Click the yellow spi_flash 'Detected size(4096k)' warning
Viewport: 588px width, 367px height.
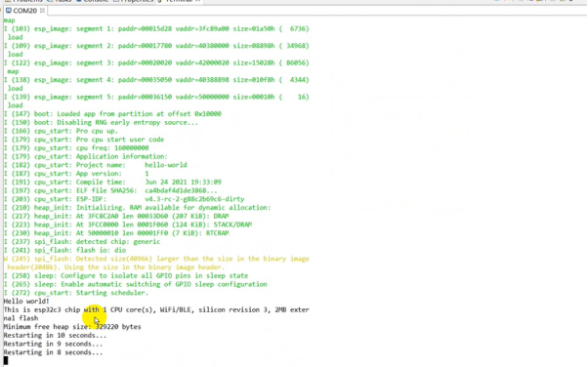pos(156,263)
